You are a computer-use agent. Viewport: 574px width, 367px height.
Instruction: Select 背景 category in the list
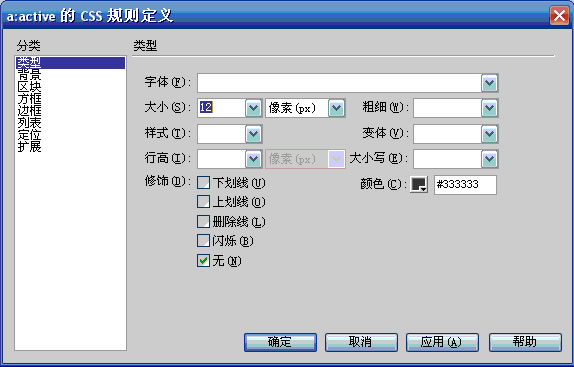pos(29,74)
